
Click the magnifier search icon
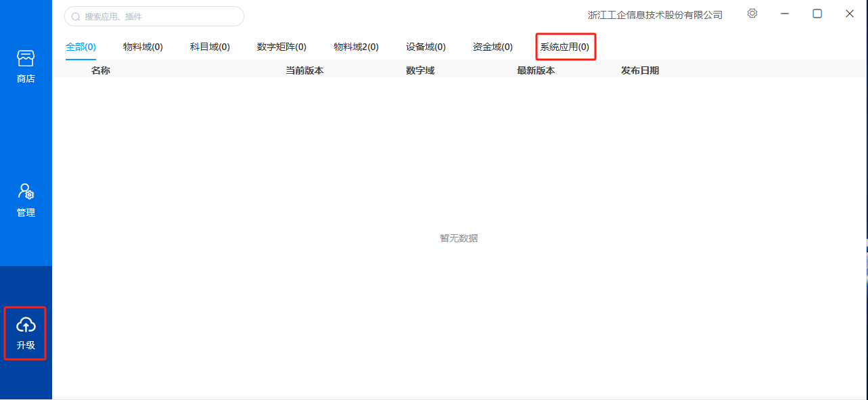point(76,16)
